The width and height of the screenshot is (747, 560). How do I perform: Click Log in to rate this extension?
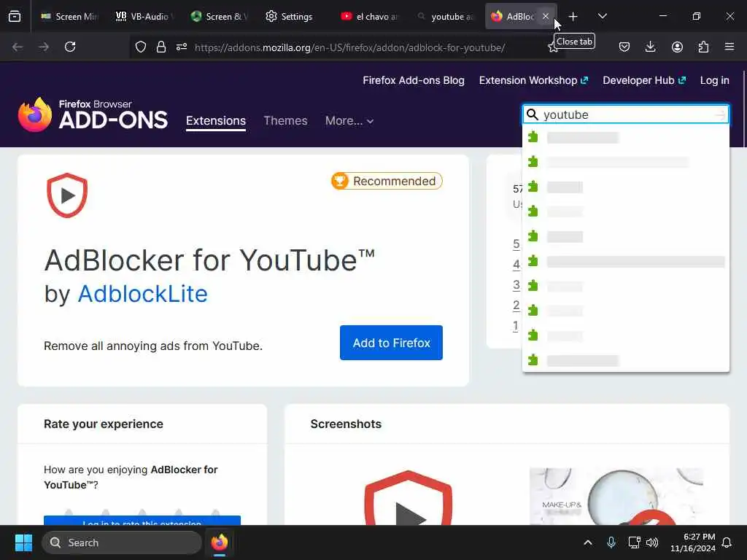coord(142,521)
